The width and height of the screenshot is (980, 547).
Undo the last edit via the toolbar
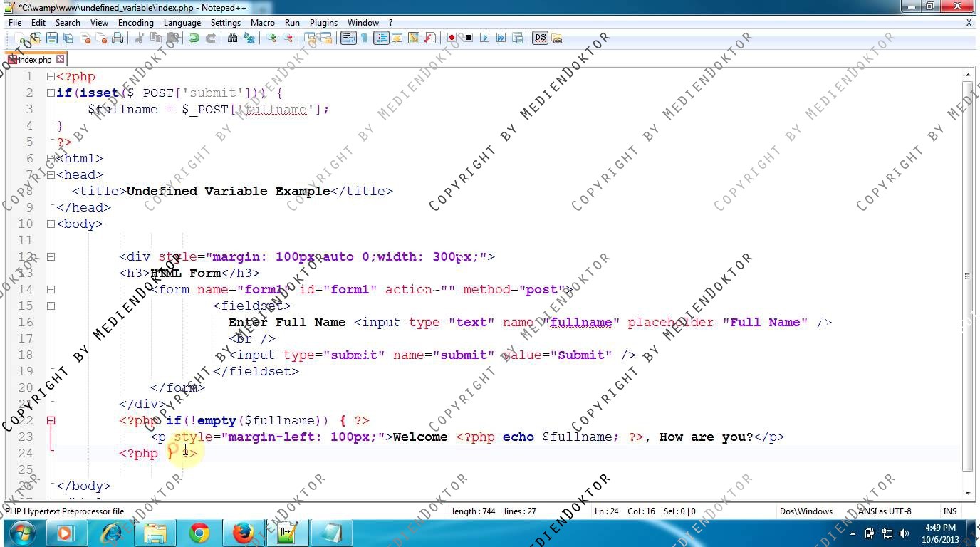(x=194, y=38)
